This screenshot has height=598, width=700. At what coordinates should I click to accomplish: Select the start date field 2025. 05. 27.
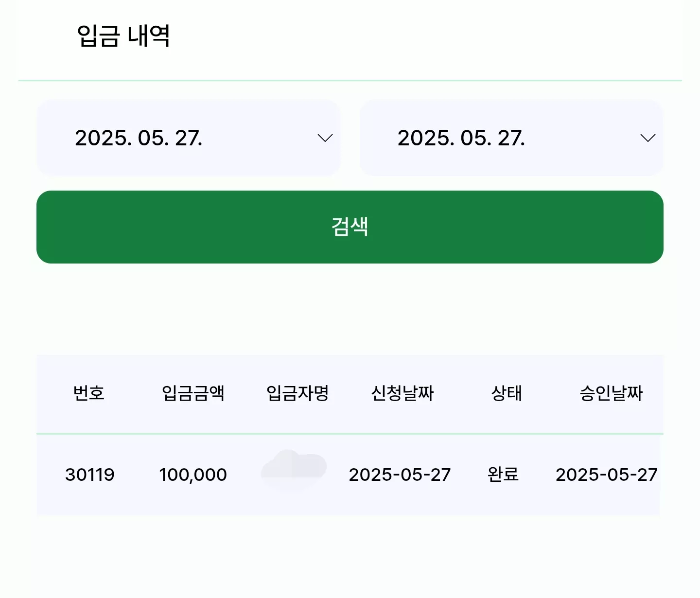189,138
